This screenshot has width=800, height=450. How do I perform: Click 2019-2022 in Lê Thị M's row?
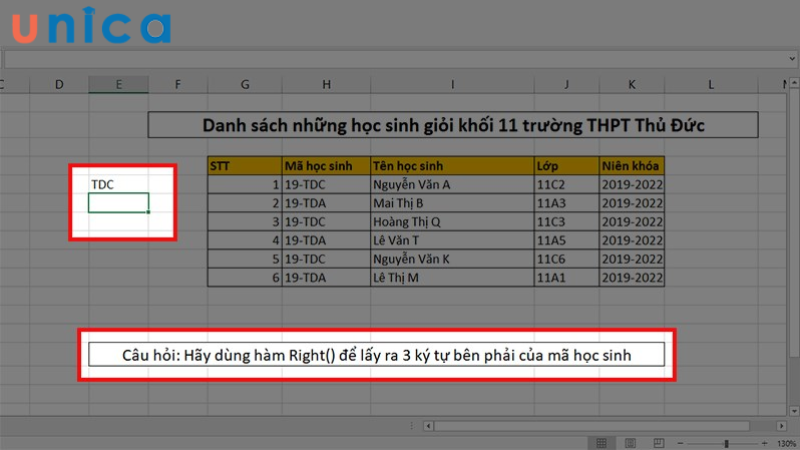(632, 278)
